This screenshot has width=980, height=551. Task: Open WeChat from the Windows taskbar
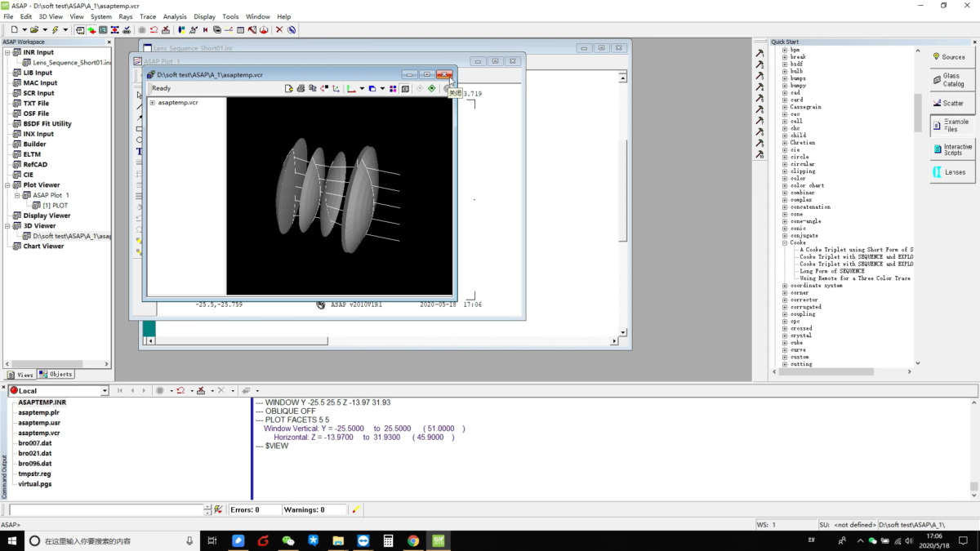tap(288, 540)
